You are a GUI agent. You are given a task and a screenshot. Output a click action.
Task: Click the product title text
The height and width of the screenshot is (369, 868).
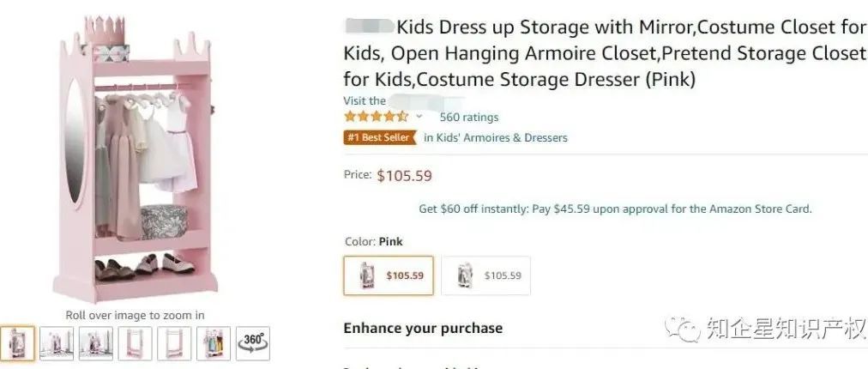click(x=604, y=54)
